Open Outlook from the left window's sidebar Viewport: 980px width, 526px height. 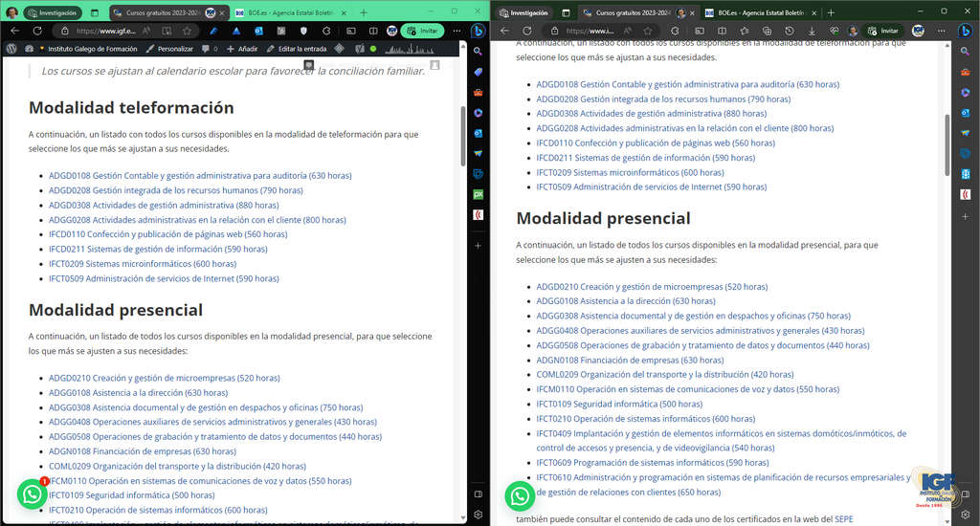[x=478, y=133]
